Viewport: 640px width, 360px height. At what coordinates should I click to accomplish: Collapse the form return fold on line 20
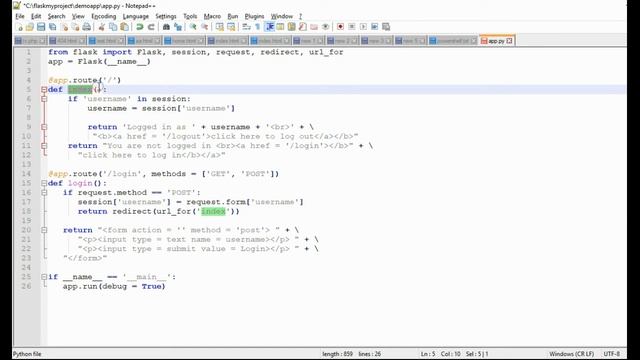point(44,230)
